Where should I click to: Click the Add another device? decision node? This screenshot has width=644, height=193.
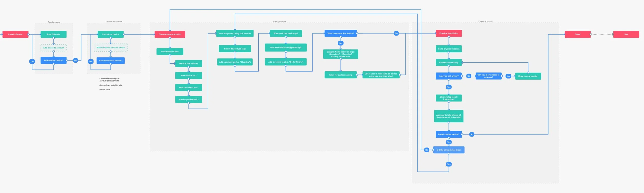[54, 60]
